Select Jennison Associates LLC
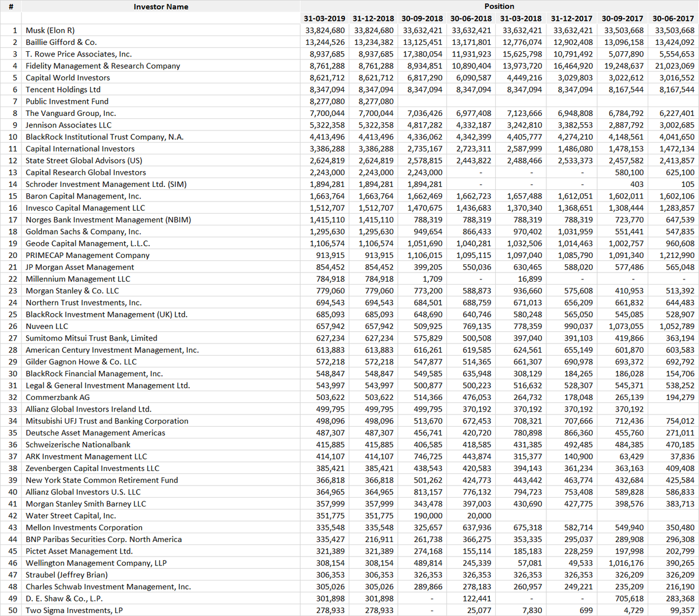This screenshot has width=699, height=616. click(68, 125)
